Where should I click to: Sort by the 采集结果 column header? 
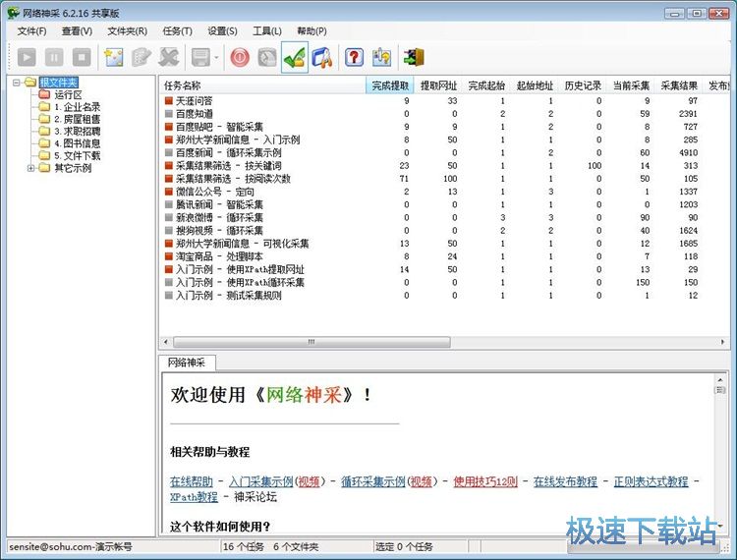679,85
